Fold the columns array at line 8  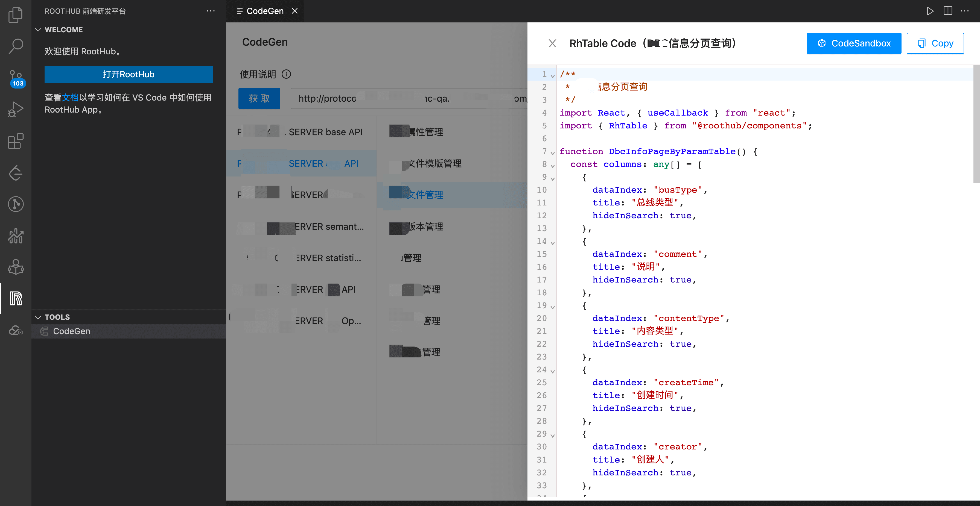pos(553,166)
